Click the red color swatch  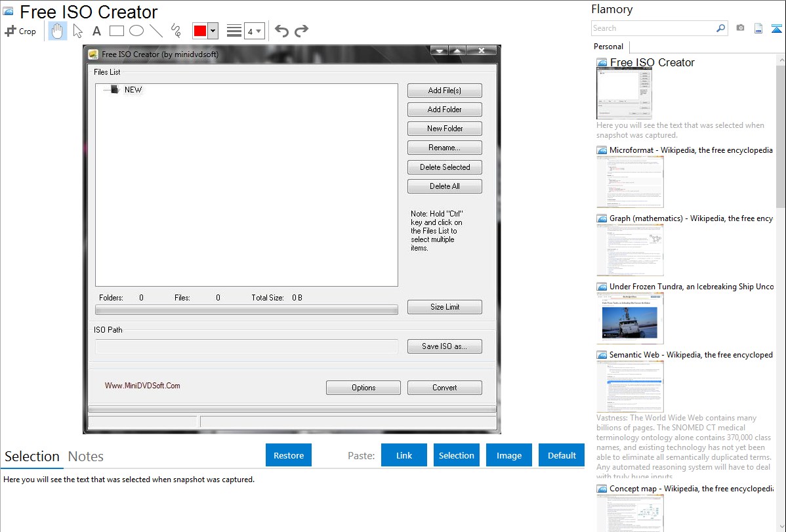click(x=200, y=31)
